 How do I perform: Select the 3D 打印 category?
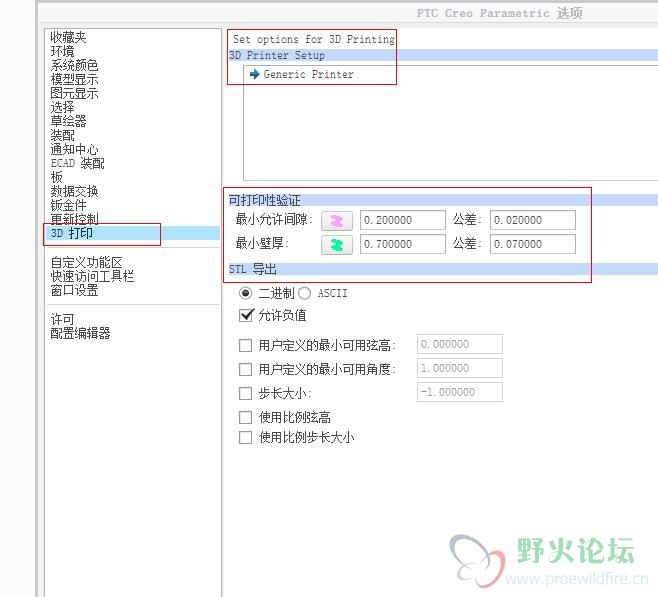[71, 233]
